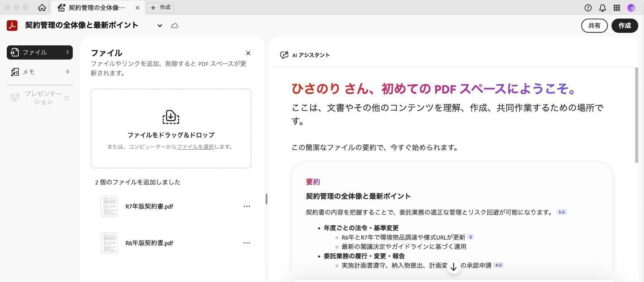Click the panel splitter handle
Viewport: 644px width, 282px height.
[x=266, y=199]
